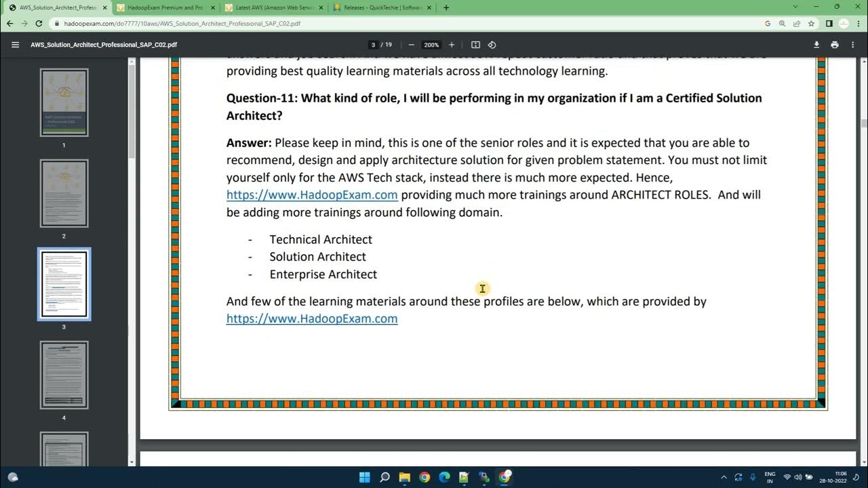Open page 2 thumbnail
Image resolution: width=868 pixels, height=488 pixels.
[64, 194]
